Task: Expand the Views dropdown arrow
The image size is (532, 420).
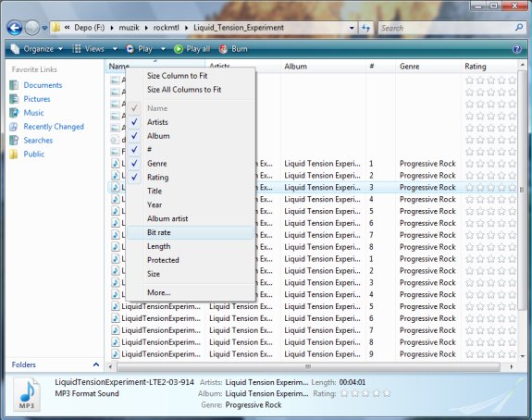Action: (115, 49)
